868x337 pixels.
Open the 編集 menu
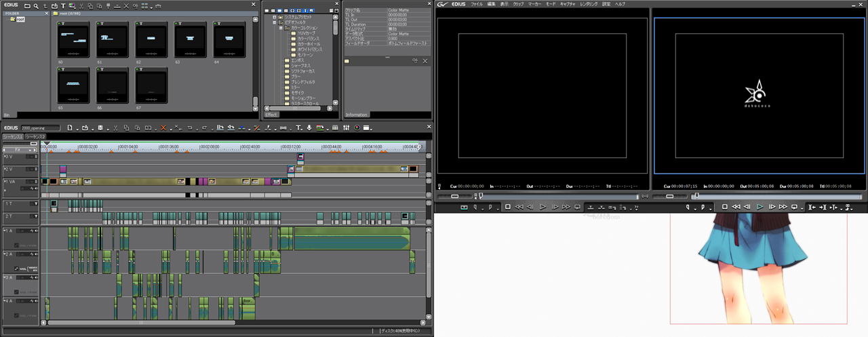coord(491,4)
